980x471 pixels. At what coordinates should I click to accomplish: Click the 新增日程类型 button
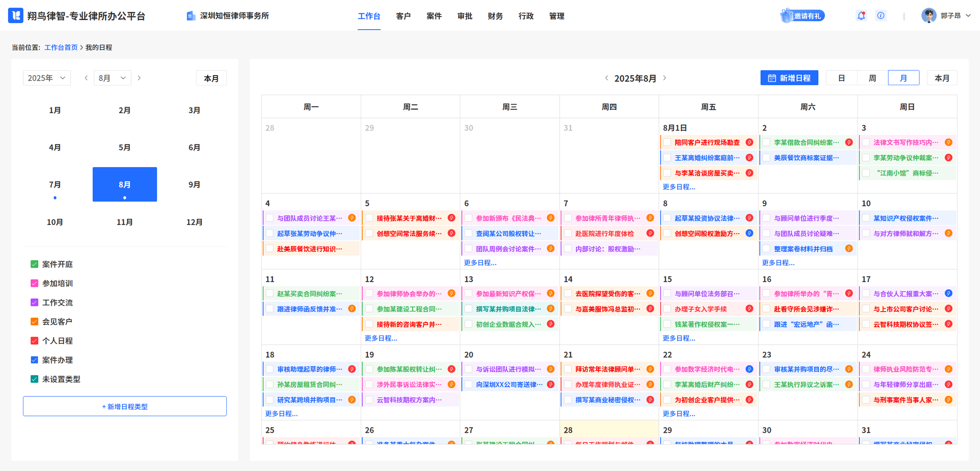pyautogui.click(x=125, y=406)
